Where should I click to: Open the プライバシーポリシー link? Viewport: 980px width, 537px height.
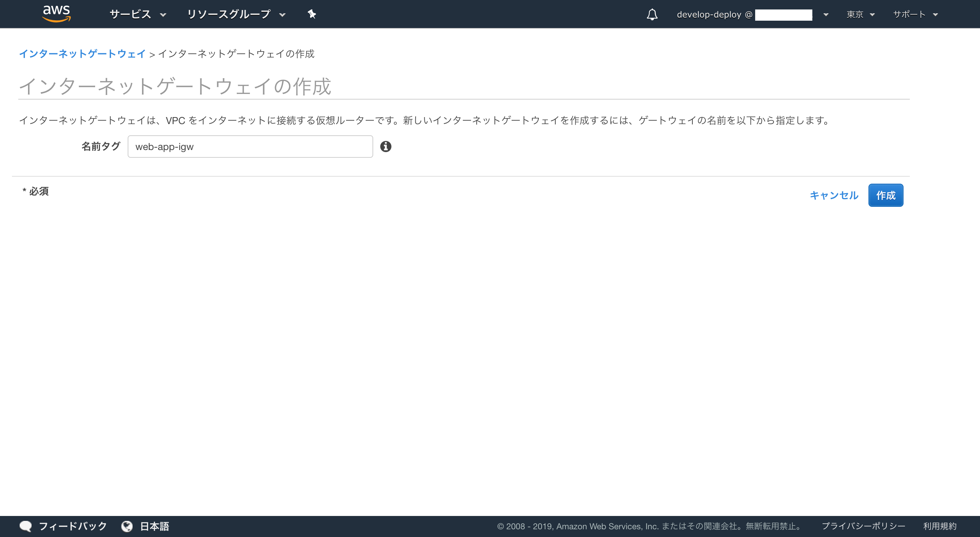point(863,526)
